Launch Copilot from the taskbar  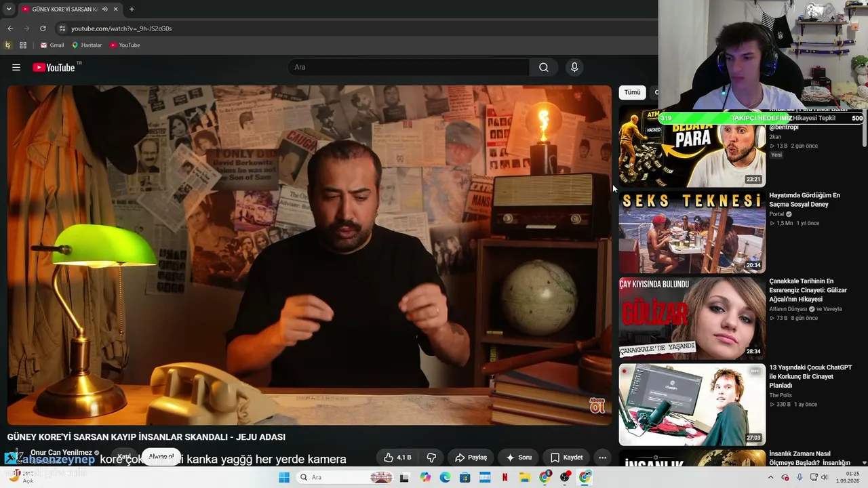(425, 477)
